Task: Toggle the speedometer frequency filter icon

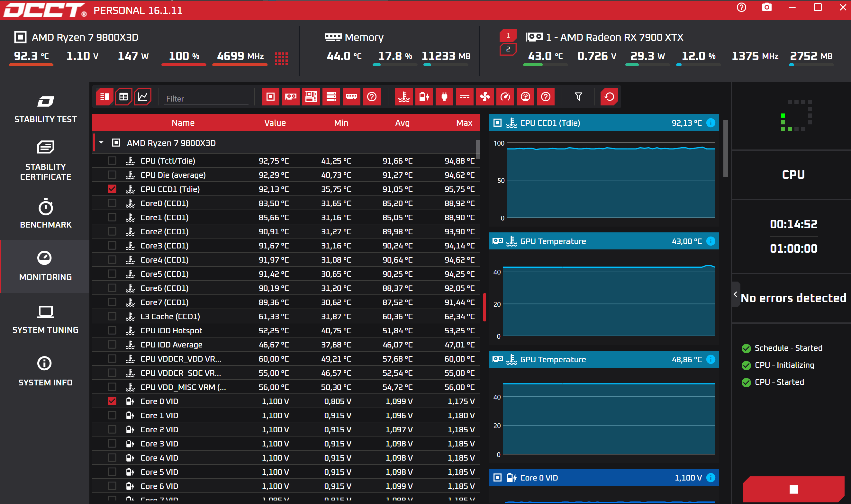Action: 505,97
